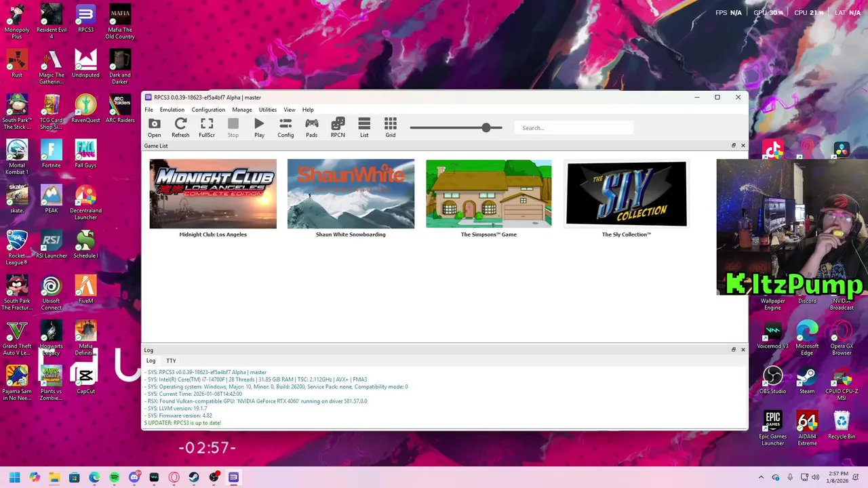Open the Pads controller settings icon
Image resolution: width=868 pixels, height=488 pixels.
click(x=311, y=127)
